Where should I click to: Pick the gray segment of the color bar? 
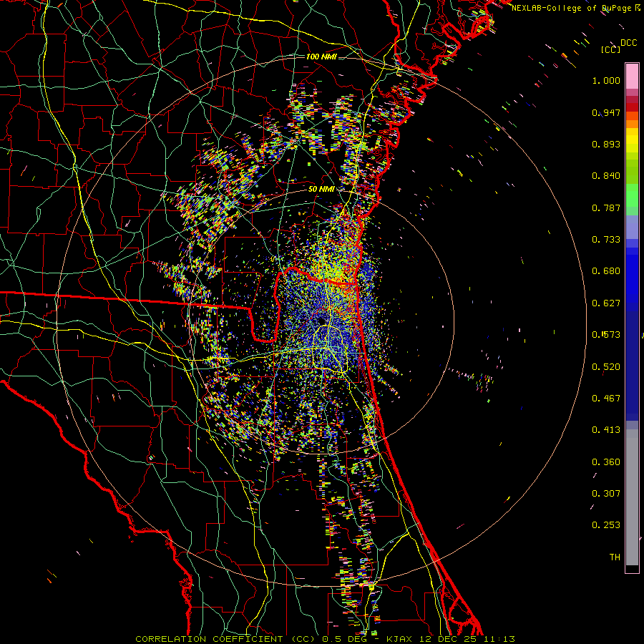(632, 497)
